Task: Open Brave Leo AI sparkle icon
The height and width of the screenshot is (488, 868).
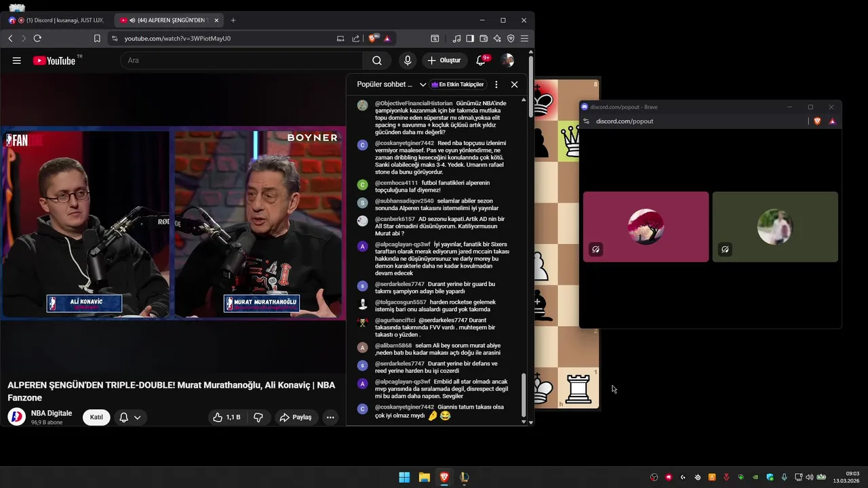Action: (497, 39)
